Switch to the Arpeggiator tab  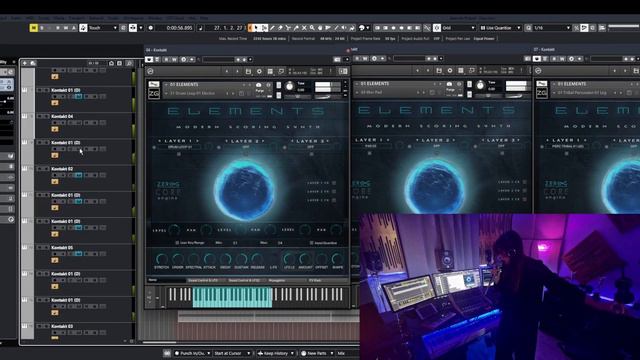[x=277, y=281]
